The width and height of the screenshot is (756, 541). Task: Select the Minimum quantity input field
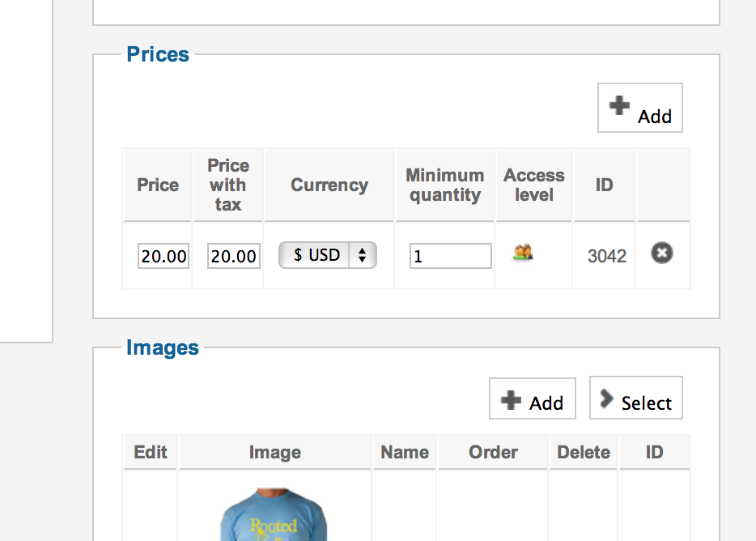tap(450, 257)
